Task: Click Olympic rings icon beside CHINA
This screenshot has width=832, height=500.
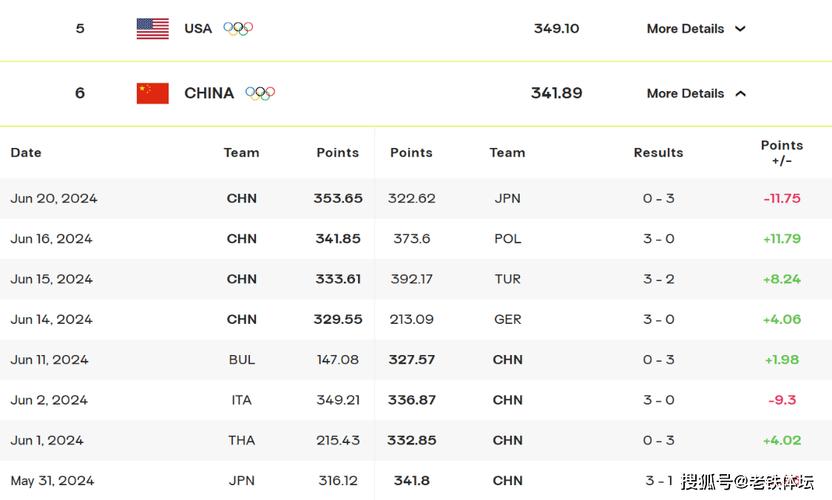Action: (x=260, y=93)
